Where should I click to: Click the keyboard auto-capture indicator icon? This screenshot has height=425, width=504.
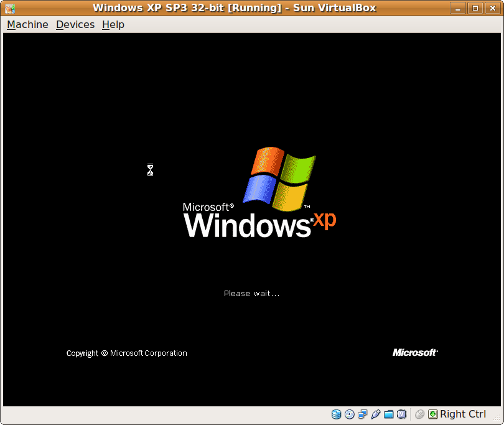tap(432, 414)
